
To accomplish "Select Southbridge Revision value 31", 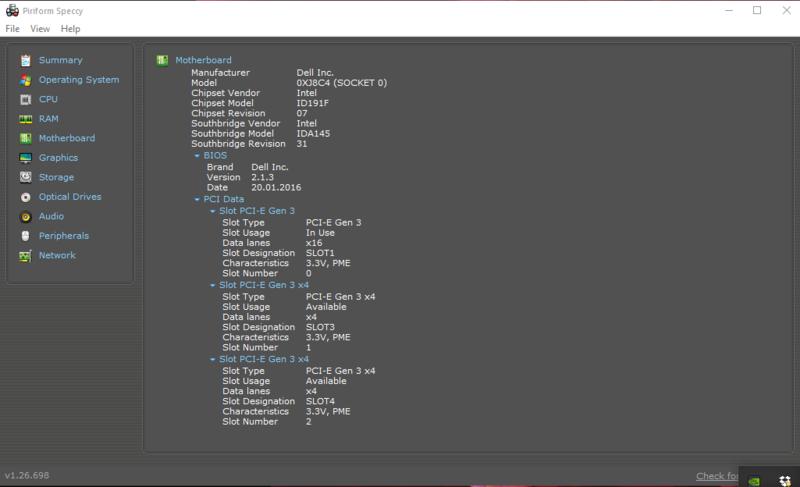I will click(x=302, y=144).
